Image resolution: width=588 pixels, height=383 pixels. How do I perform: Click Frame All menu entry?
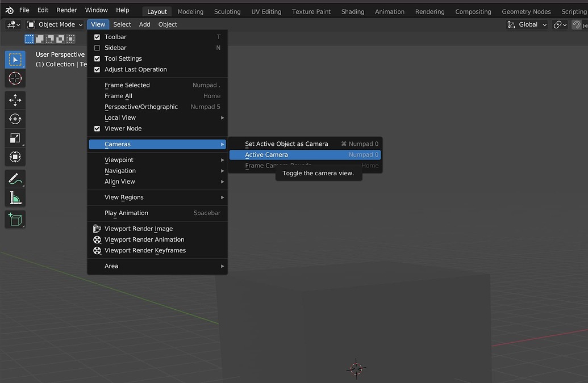(x=157, y=96)
